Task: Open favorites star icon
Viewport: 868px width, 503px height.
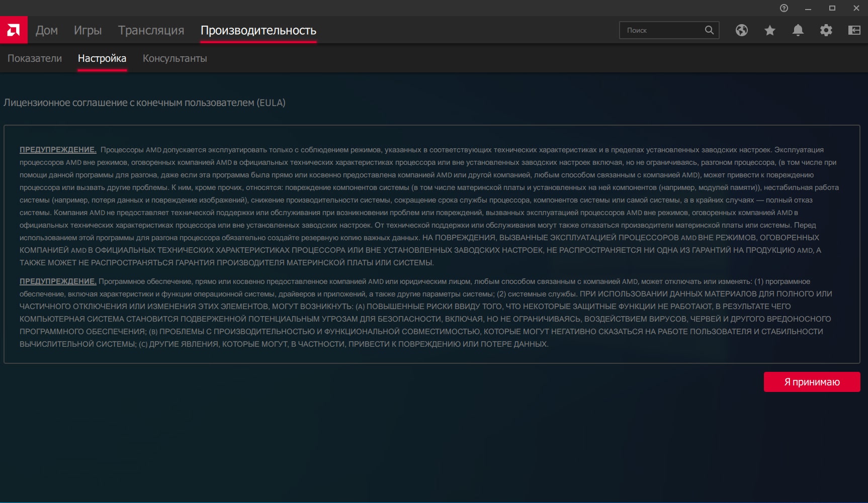Action: tap(769, 30)
